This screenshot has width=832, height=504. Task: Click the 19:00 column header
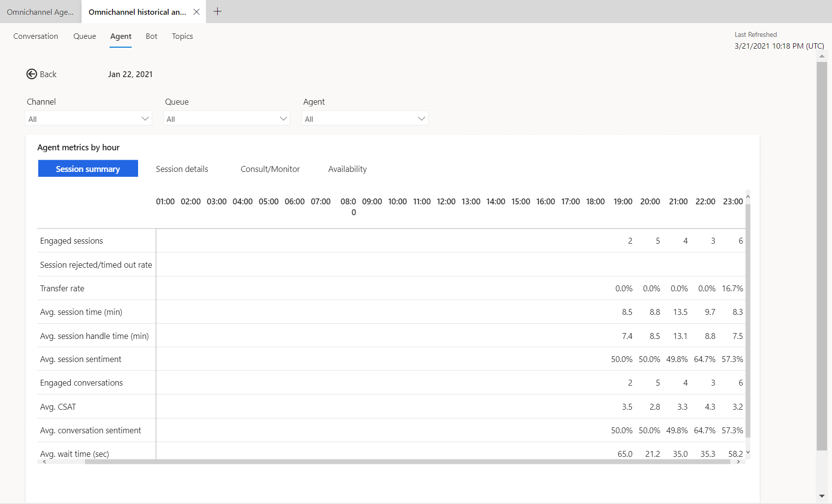623,201
